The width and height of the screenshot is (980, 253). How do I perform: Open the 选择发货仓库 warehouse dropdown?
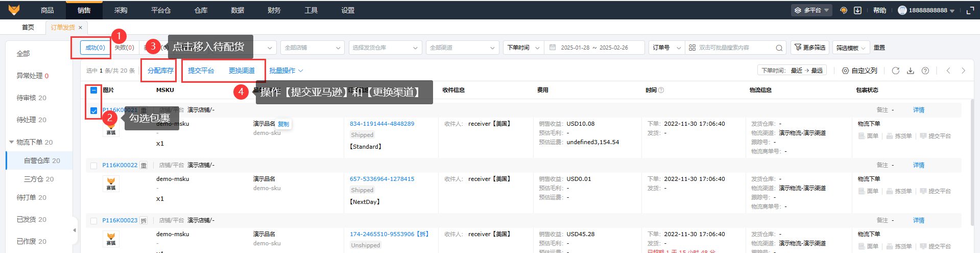[x=385, y=48]
